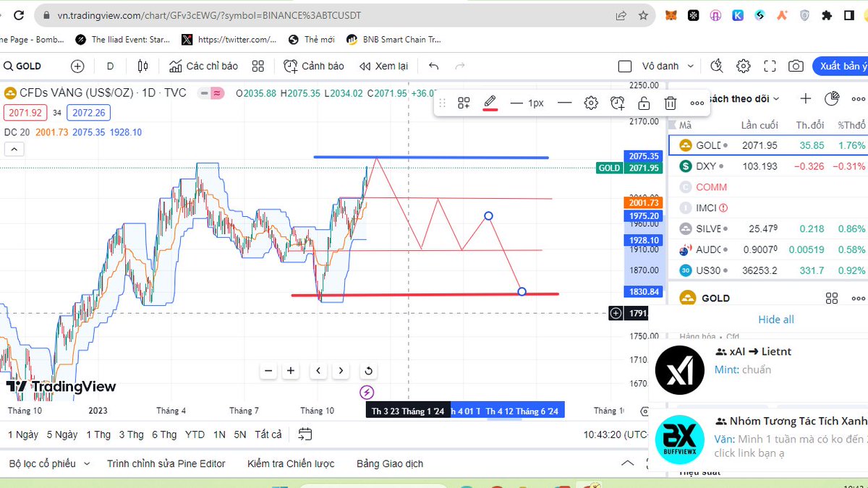Open the watchlist advanced view pie icon
This screenshot has width=868, height=488.
pos(832,98)
